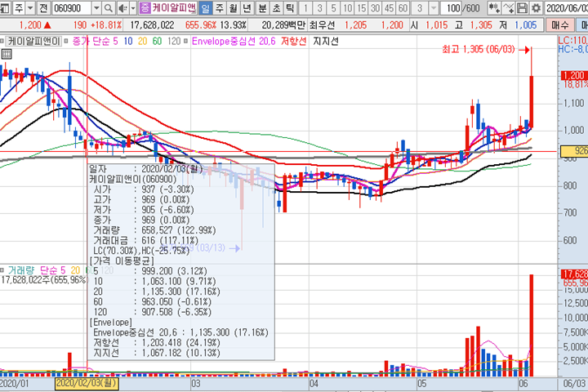Click the add line indicator icon
The height and width of the screenshot is (392, 588).
click(508, 7)
